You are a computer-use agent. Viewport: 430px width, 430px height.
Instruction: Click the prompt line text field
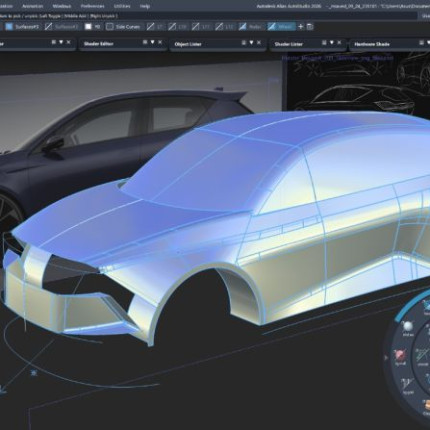point(208,16)
